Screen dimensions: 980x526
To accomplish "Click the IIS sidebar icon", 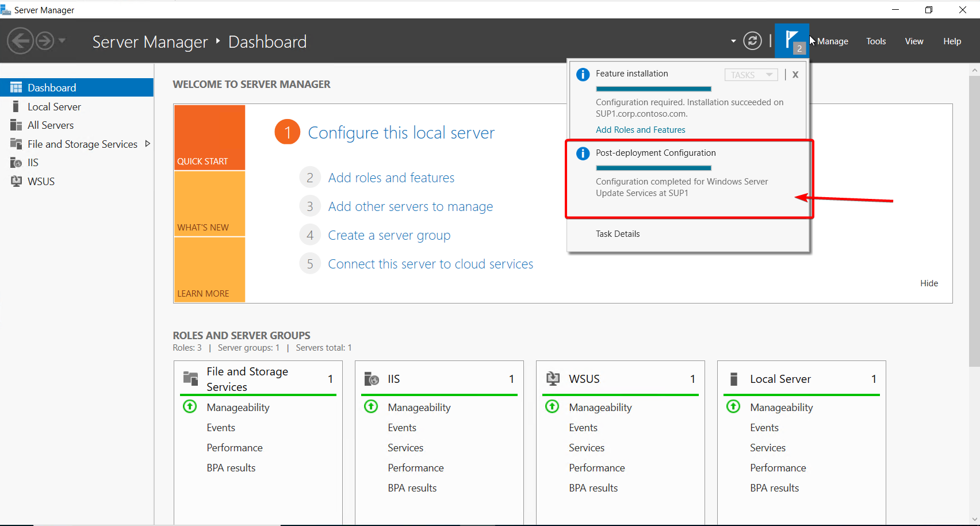I will click(x=16, y=163).
